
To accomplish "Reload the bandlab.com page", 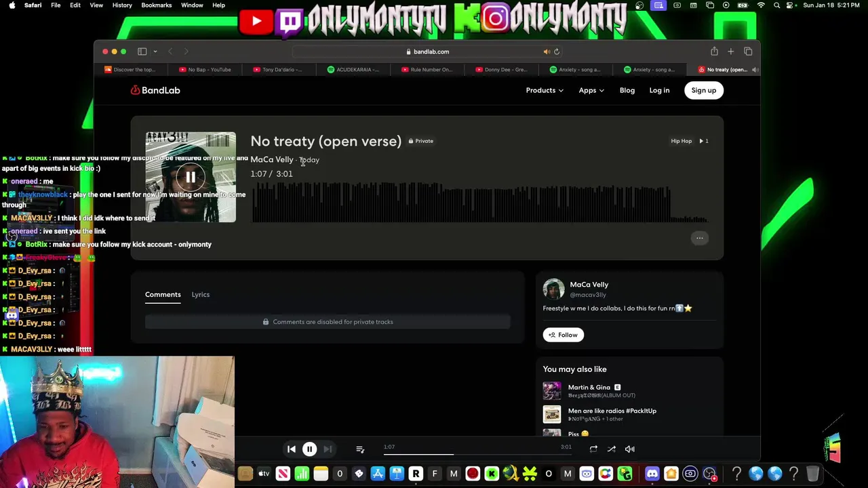I will click(557, 52).
